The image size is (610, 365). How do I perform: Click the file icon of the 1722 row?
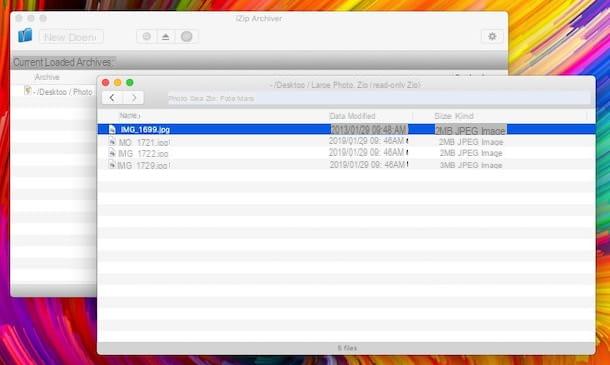tap(112, 153)
